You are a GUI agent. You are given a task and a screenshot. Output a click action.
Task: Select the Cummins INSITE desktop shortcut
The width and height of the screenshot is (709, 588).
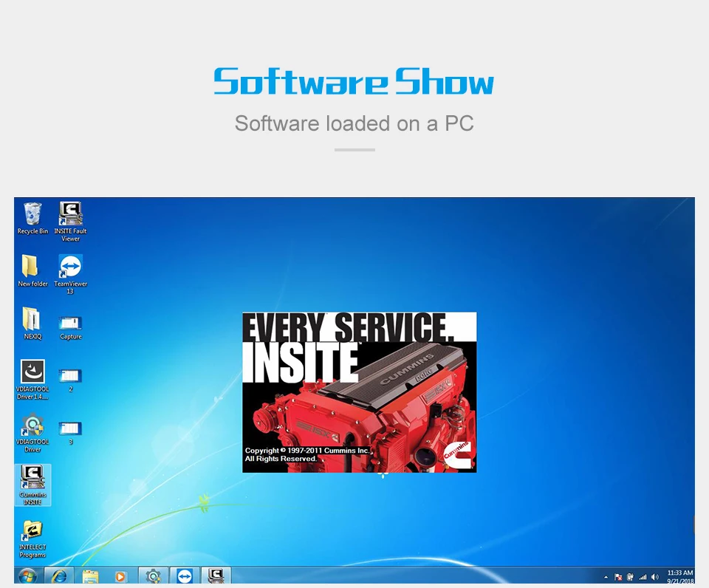click(x=32, y=485)
